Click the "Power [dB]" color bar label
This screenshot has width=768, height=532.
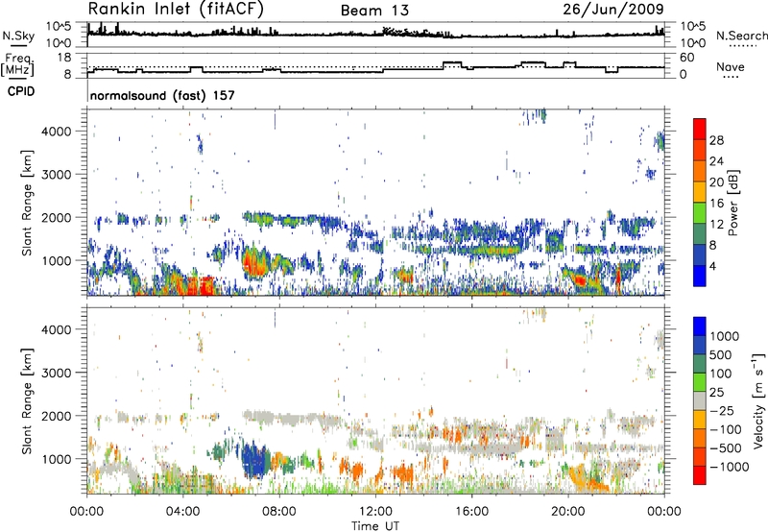[x=732, y=203]
